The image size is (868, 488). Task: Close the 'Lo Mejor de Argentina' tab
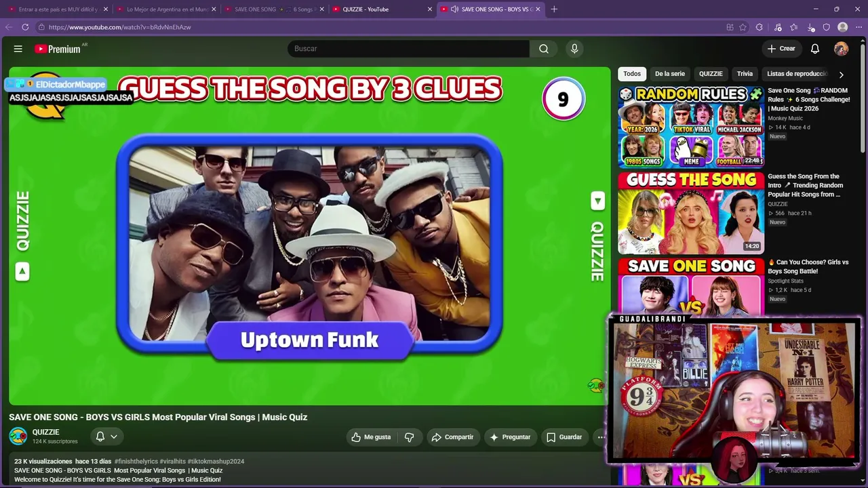[x=214, y=9]
